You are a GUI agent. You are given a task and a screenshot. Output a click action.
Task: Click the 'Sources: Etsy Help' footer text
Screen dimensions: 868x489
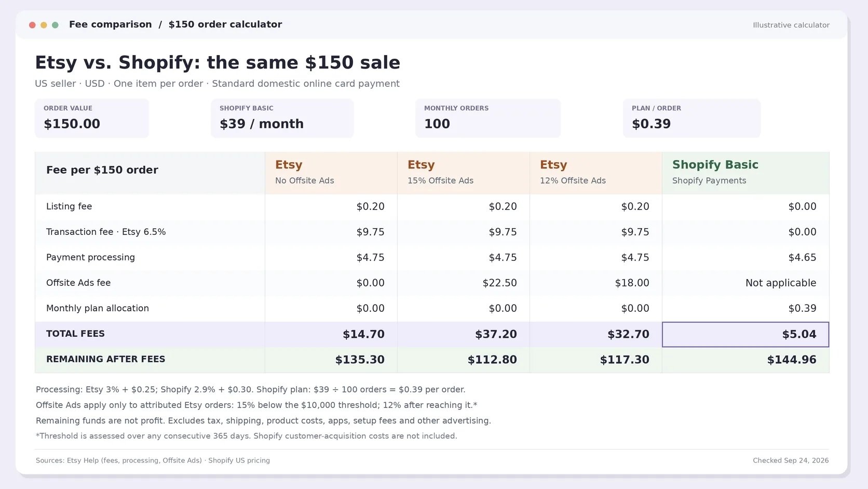pyautogui.click(x=153, y=460)
